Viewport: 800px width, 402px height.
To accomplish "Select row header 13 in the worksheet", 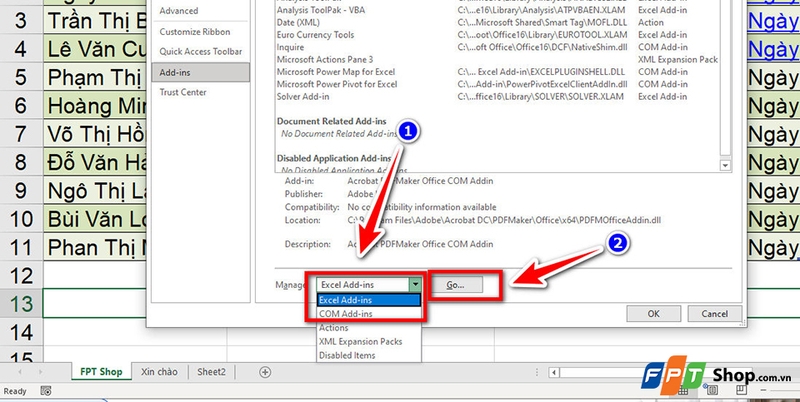I will click(x=21, y=304).
